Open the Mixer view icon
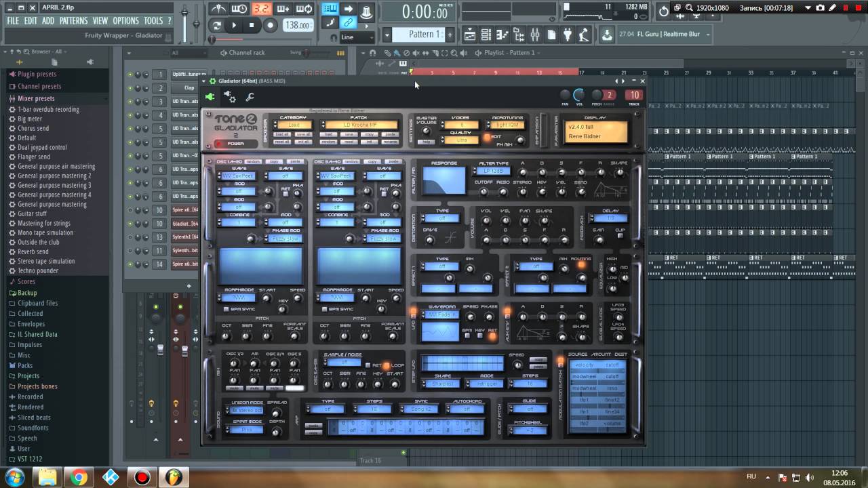868x488 pixels. click(535, 34)
